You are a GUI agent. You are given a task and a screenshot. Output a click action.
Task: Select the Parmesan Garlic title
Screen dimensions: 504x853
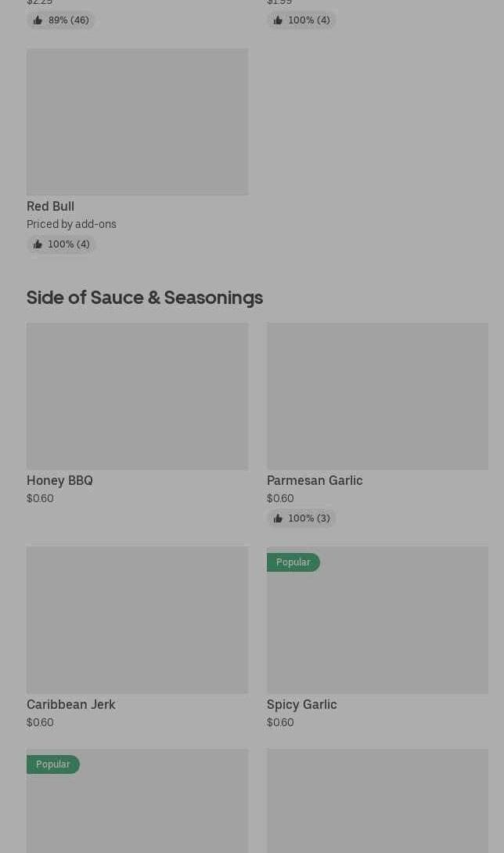[315, 480]
